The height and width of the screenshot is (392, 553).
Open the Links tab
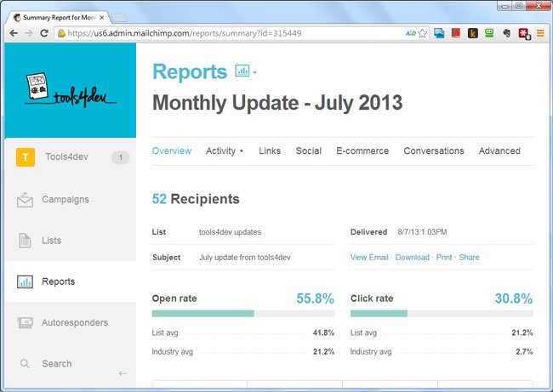[x=270, y=151]
